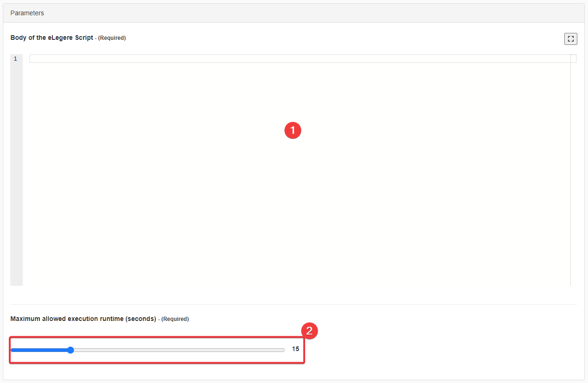Click the 'Maximum allowed execution runtime' label
588x383 pixels.
point(83,319)
